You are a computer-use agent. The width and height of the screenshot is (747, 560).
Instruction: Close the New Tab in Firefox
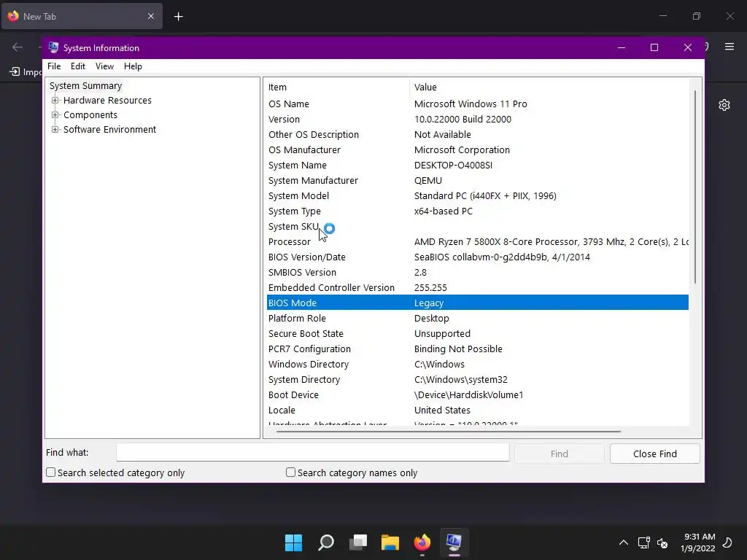151,16
